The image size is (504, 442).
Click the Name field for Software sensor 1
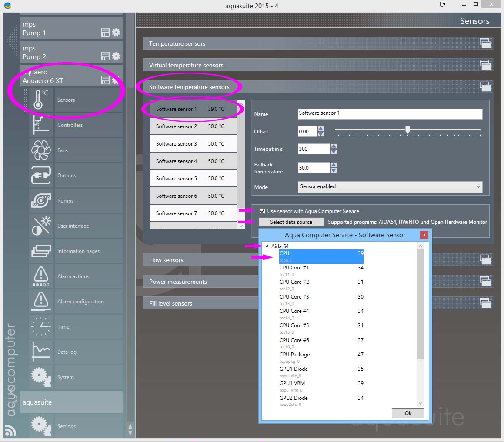tap(390, 113)
